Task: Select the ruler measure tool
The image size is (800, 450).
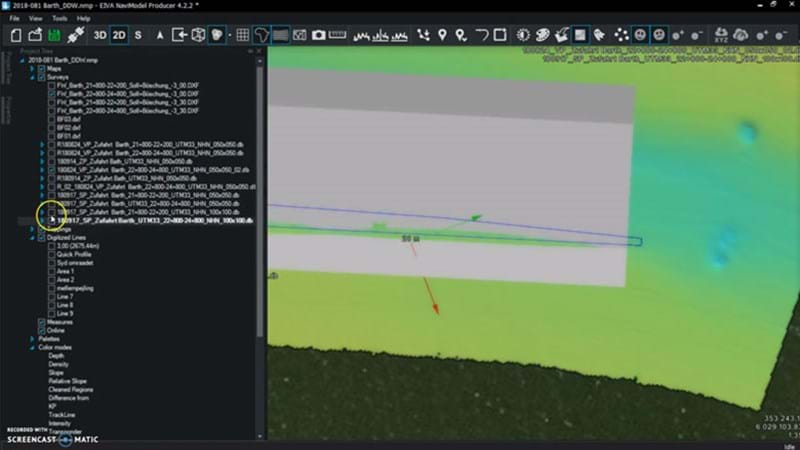Action: click(337, 35)
